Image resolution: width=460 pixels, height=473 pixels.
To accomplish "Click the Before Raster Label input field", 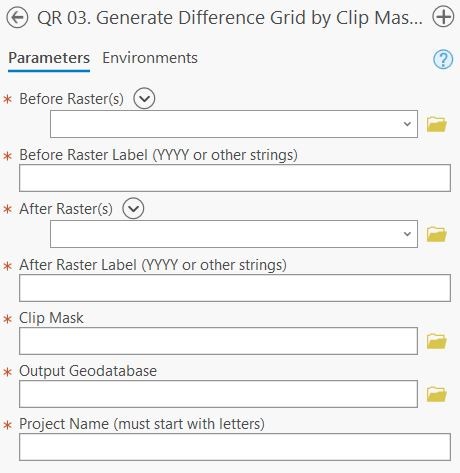I will click(235, 178).
